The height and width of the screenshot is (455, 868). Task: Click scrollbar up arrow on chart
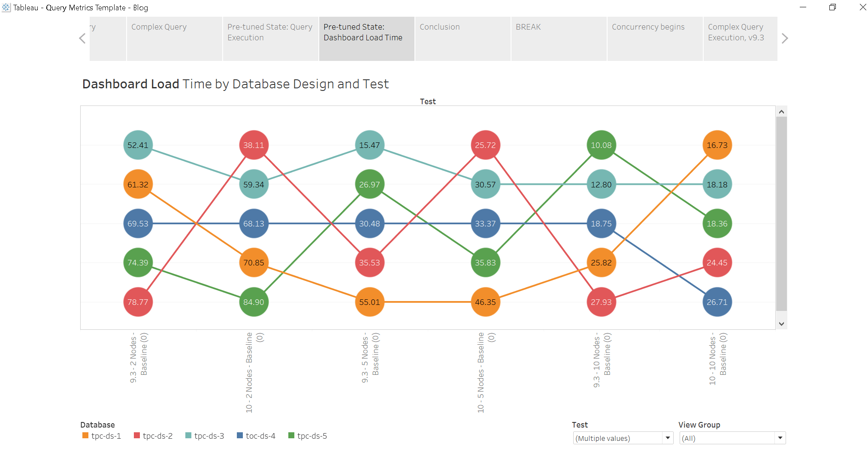781,112
